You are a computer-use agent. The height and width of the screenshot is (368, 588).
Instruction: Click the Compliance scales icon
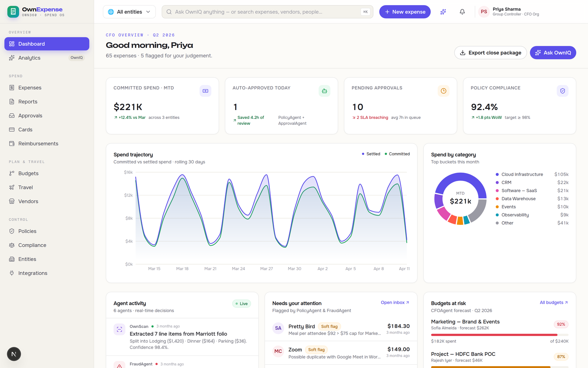click(12, 245)
